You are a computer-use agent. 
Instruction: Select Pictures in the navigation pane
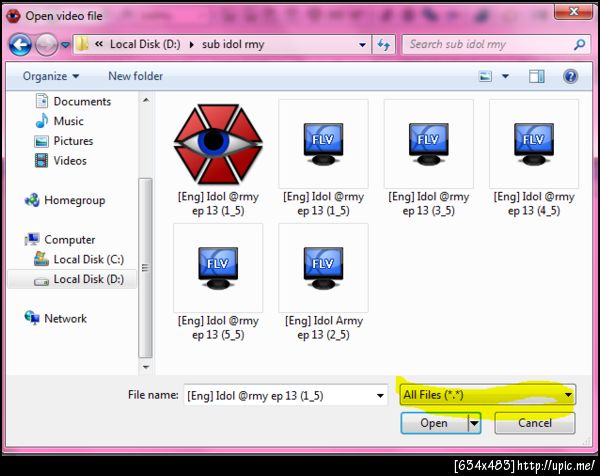point(64,141)
